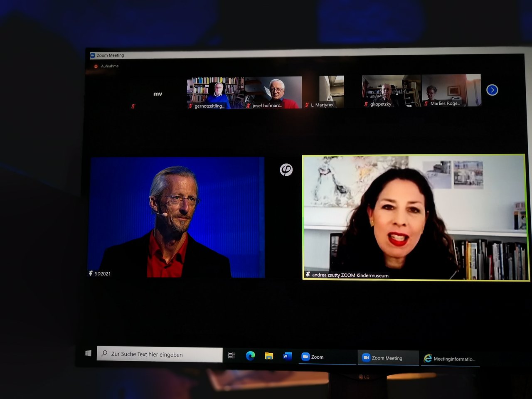Viewport: 532px width, 399px height.
Task: Click the muted microphone icon of Marlies Roge
Action: coord(426,103)
